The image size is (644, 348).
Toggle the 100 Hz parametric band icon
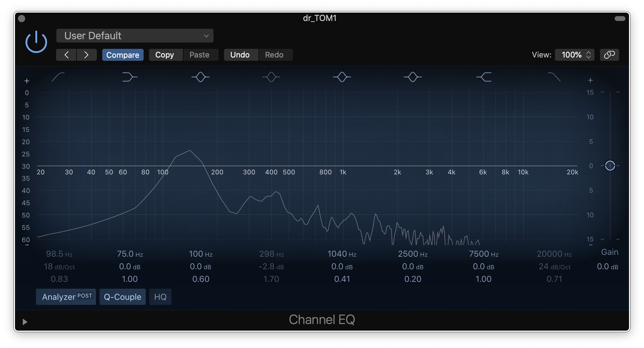(x=200, y=77)
